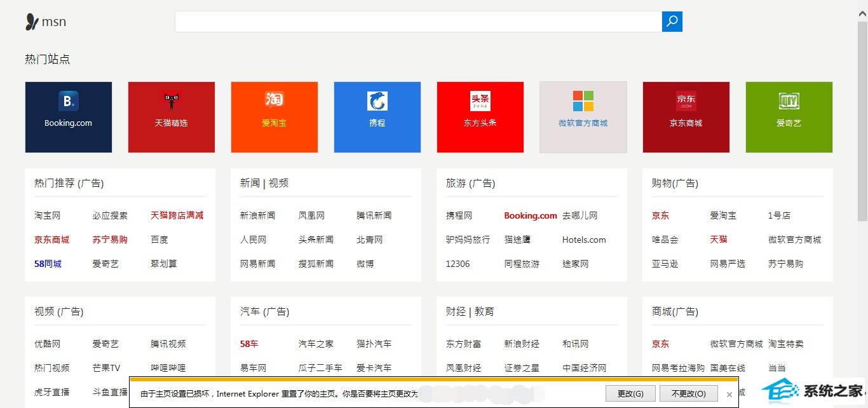Open the 去哪儿网 link

(580, 215)
